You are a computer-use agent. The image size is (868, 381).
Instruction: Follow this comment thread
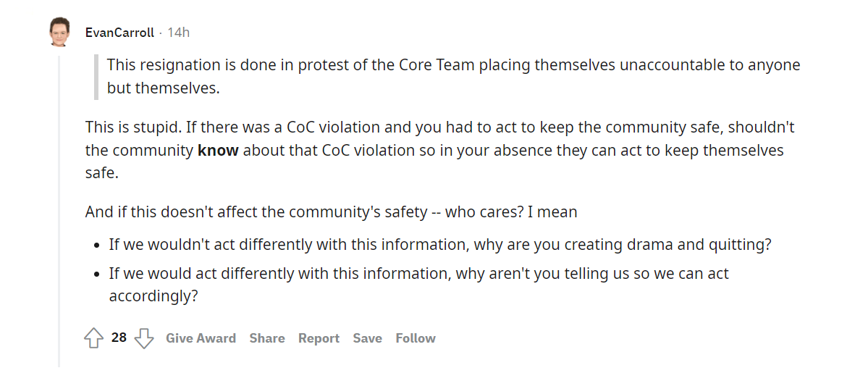tap(416, 338)
